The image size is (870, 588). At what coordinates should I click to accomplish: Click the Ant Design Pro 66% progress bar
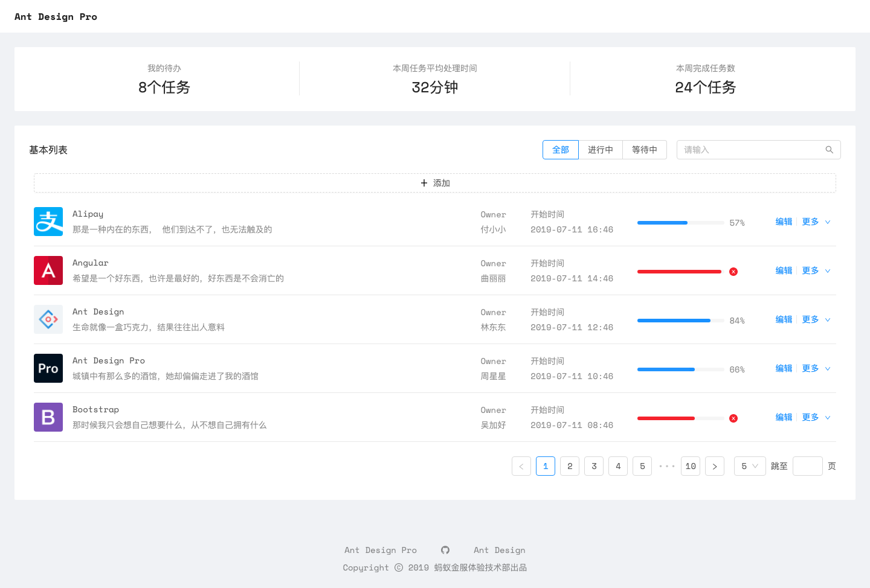[681, 369]
